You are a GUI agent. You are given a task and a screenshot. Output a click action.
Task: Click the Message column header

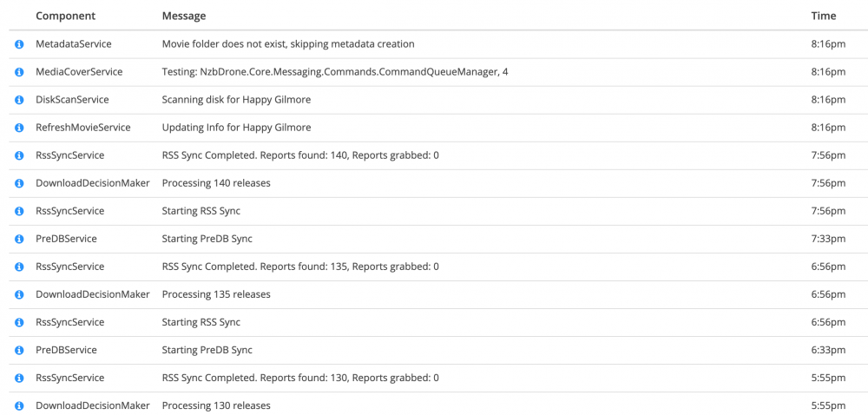tap(184, 16)
